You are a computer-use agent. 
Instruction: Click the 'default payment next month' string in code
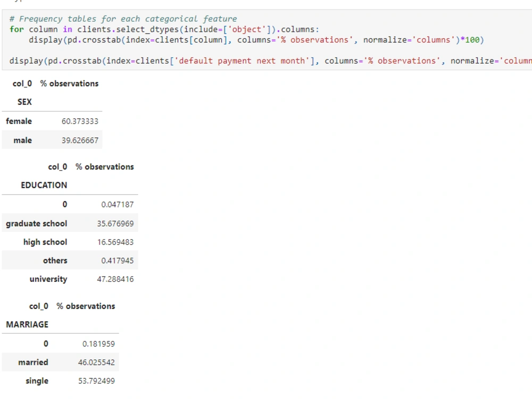[244, 61]
